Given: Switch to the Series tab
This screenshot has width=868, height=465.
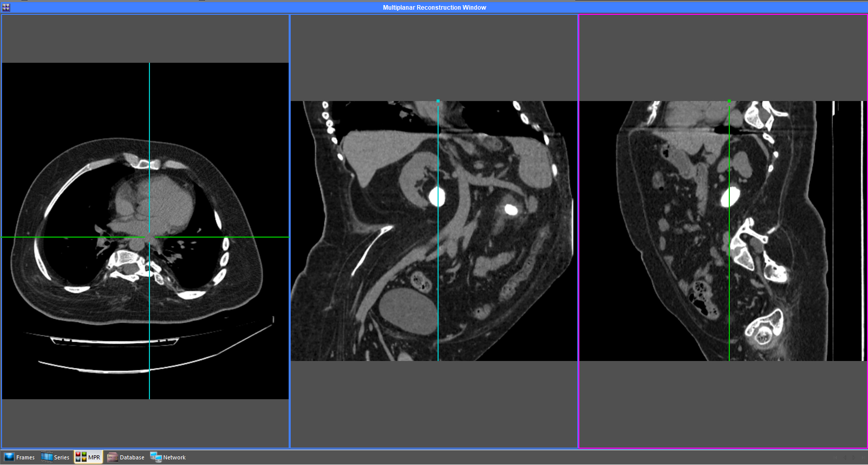Looking at the screenshot, I should 55,457.
